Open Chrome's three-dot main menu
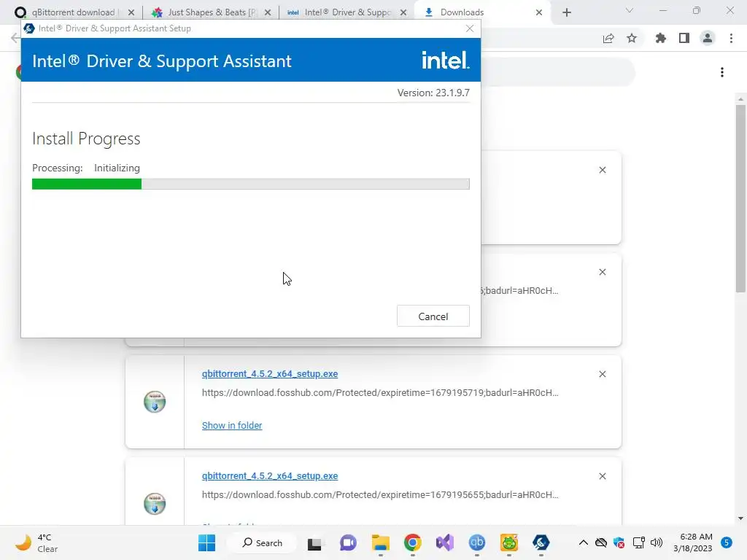Screen dimensions: 747x560 click(x=731, y=39)
